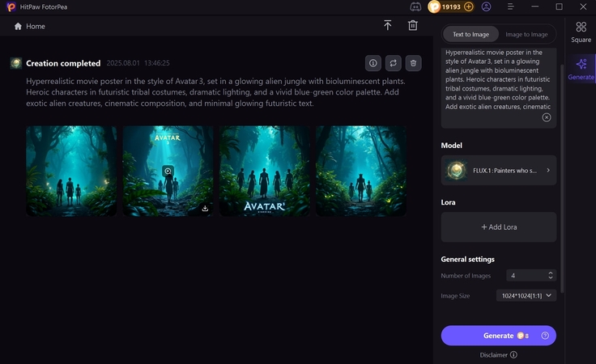Clear the prompt text with X icon
The height and width of the screenshot is (364, 596).
[547, 117]
